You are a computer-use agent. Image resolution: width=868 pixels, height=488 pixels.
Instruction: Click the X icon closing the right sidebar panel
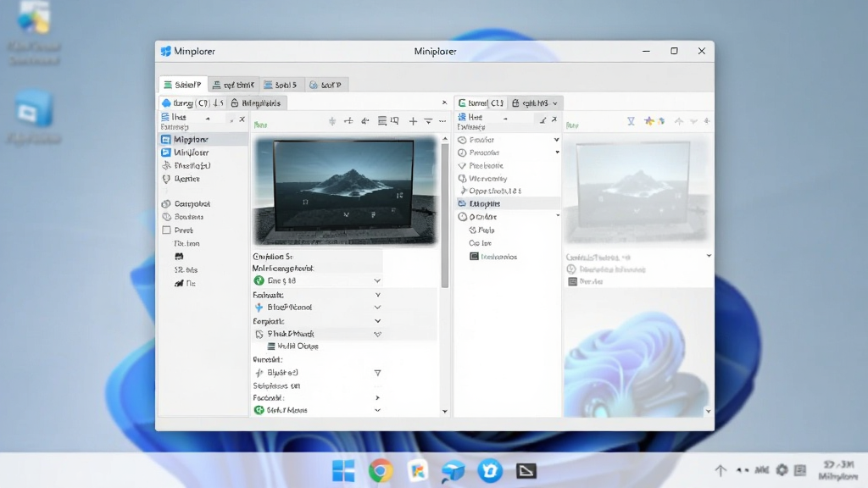554,119
